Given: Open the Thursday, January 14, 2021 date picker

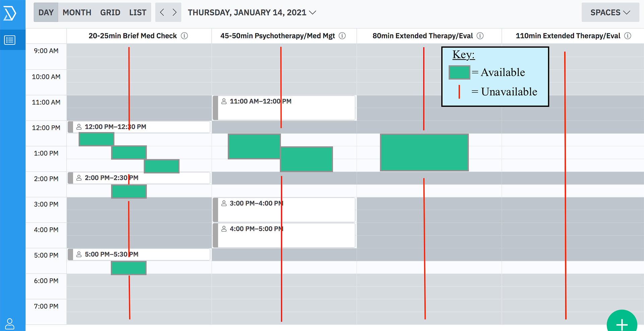Looking at the screenshot, I should coord(252,12).
